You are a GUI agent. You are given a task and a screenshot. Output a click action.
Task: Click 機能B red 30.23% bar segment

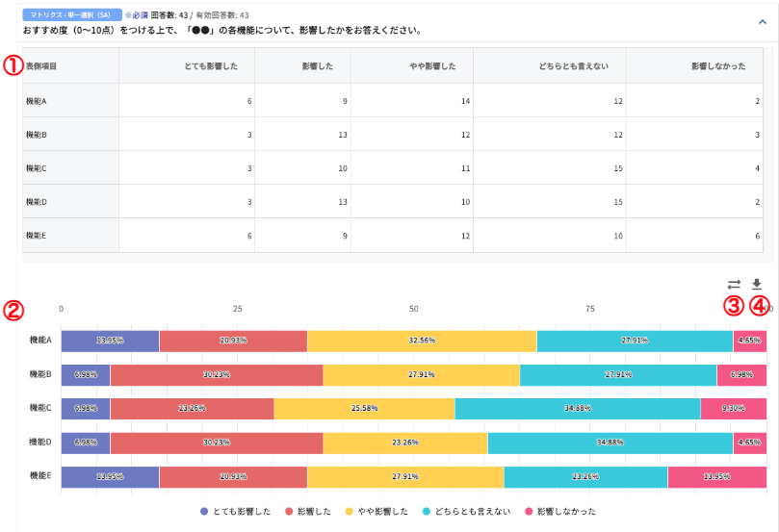217,374
